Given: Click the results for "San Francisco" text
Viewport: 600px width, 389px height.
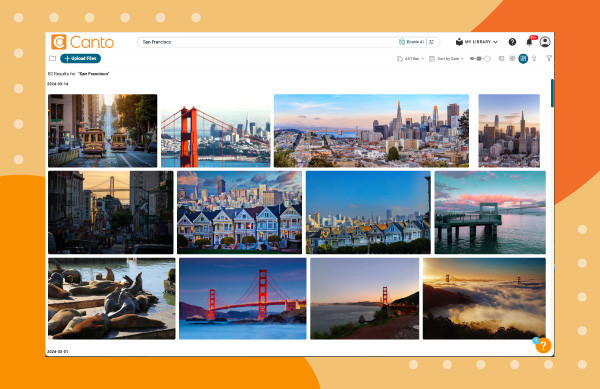Looking at the screenshot, I should click(78, 73).
